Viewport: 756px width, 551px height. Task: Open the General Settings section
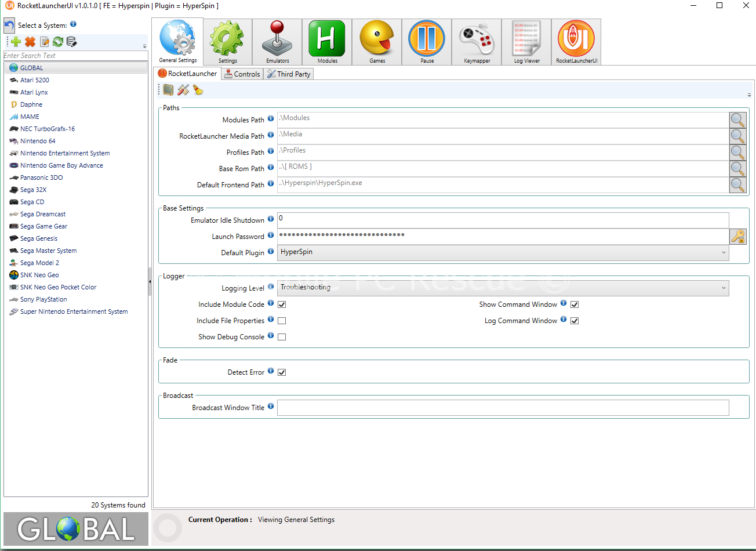[x=177, y=41]
